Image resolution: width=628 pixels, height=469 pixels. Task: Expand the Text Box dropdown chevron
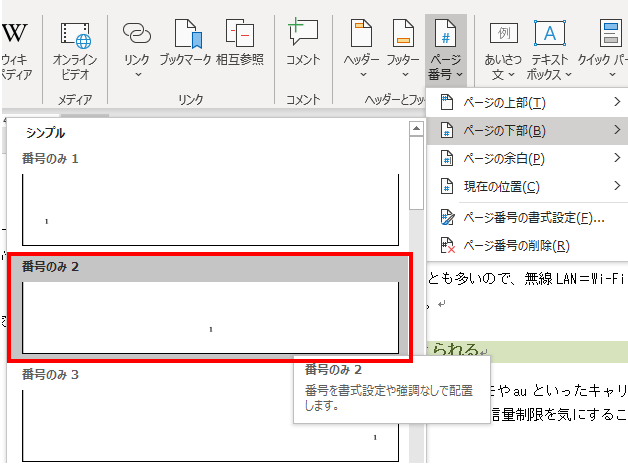568,74
